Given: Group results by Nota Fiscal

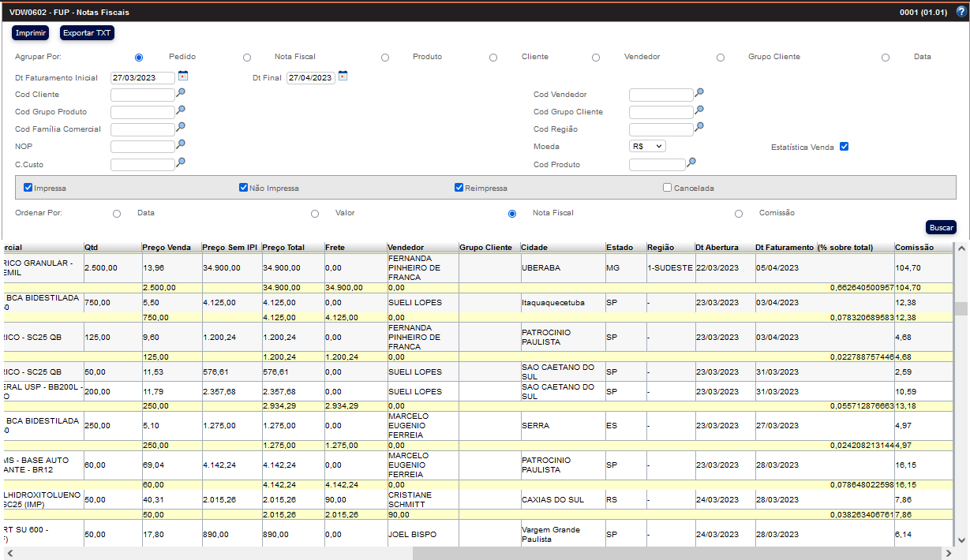Looking at the screenshot, I should pos(247,58).
